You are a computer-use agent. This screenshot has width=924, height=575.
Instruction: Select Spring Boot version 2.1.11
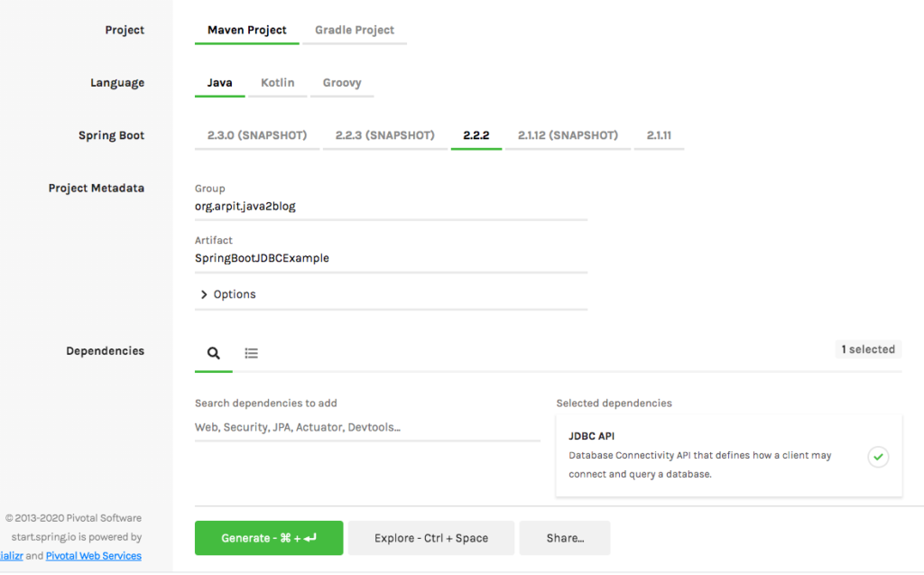pos(659,134)
